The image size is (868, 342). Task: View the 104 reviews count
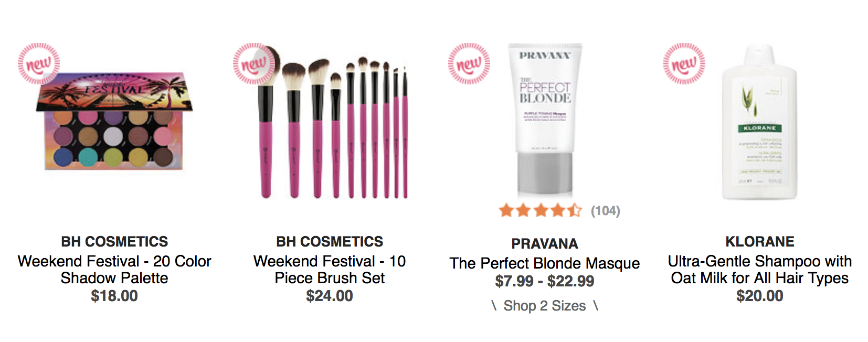click(606, 211)
